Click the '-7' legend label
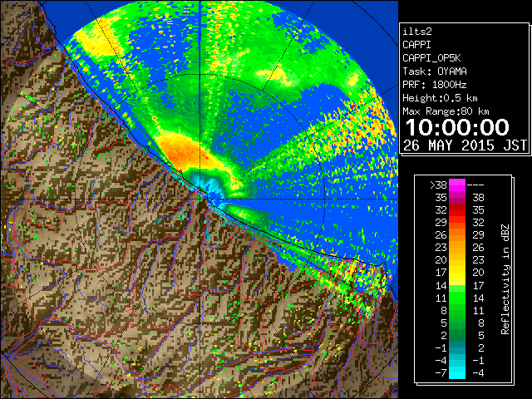Viewport: 532px width, 399px height. [x=441, y=373]
